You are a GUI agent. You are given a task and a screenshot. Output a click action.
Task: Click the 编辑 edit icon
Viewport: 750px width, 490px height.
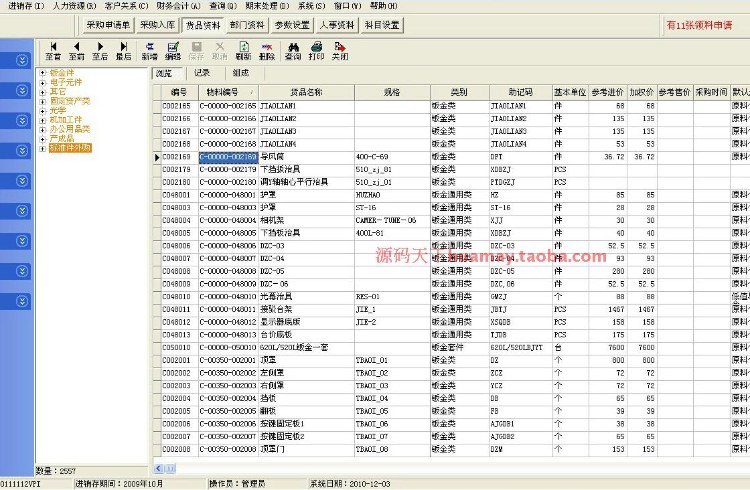pyautogui.click(x=173, y=51)
